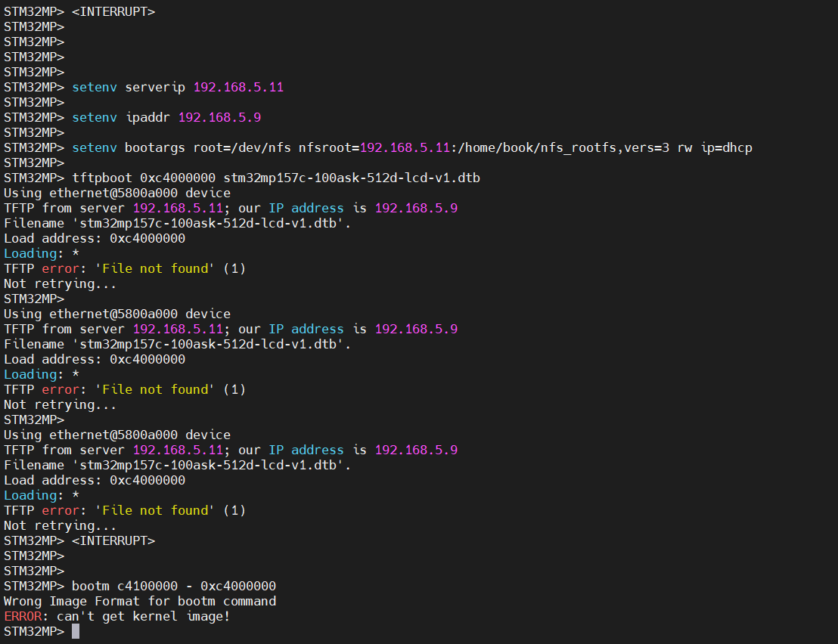This screenshot has width=838, height=644.
Task: Click the nfsroot IP address in bootargs line
Action: [x=405, y=148]
